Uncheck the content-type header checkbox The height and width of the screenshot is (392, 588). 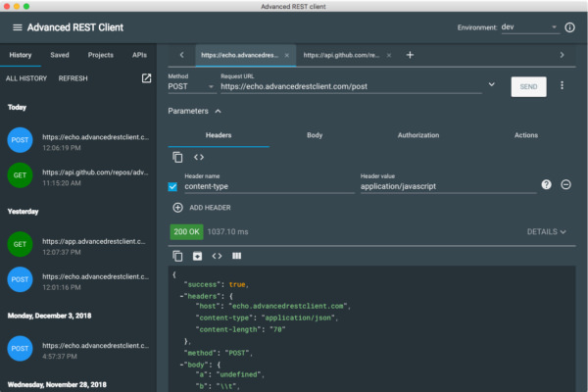pyautogui.click(x=173, y=186)
